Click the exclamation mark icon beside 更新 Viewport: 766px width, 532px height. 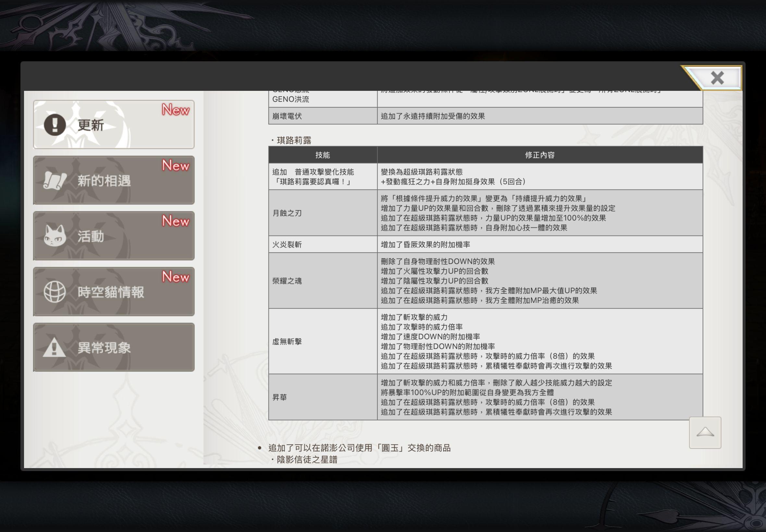tap(55, 125)
